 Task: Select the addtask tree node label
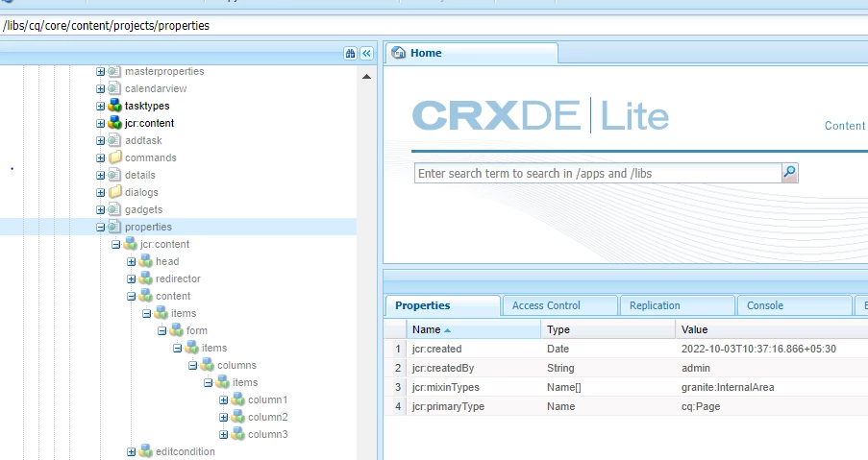click(143, 140)
